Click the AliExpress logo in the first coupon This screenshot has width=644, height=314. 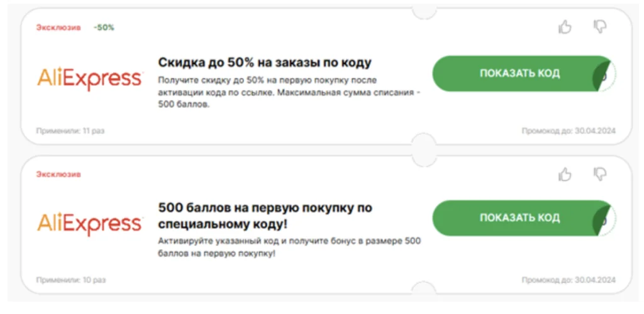coord(89,79)
